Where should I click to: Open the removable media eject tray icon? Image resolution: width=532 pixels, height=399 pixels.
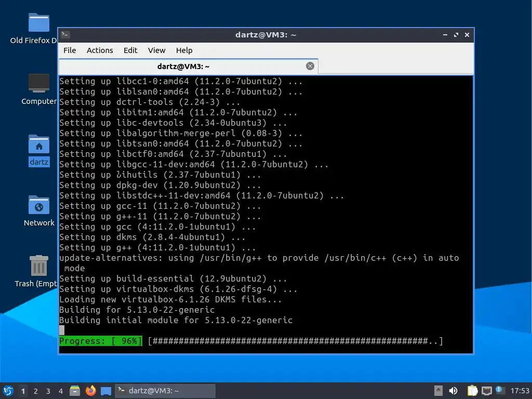point(438,391)
